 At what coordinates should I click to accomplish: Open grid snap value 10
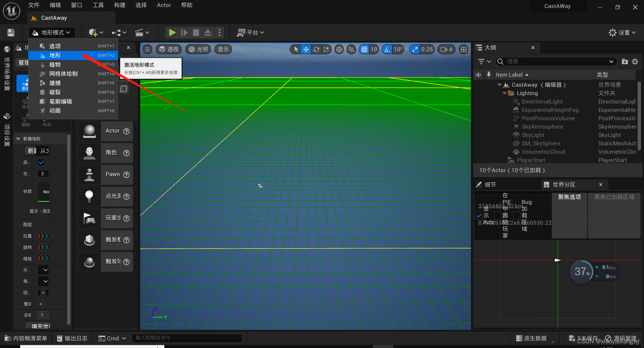point(374,49)
